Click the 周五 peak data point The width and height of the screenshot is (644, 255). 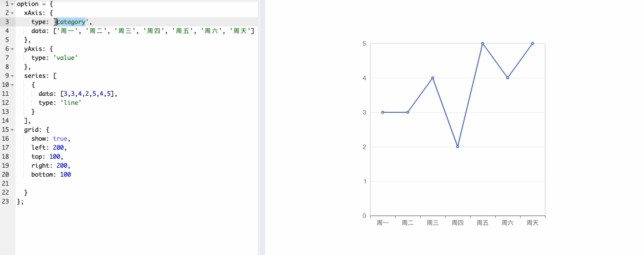(483, 43)
